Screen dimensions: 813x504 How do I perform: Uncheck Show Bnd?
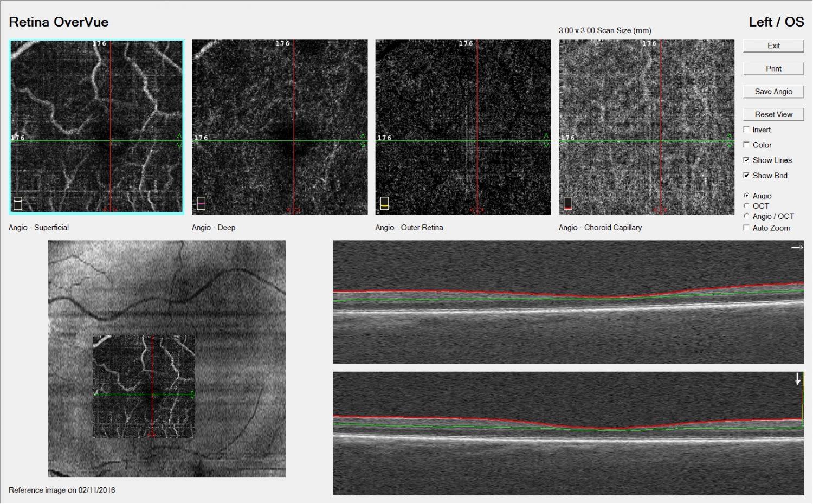747,175
